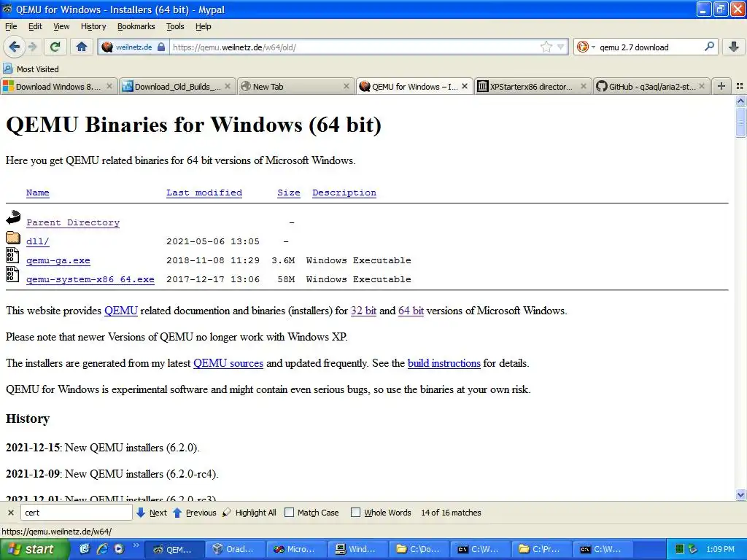Viewport: 747px width, 560px height.
Task: Click the binary file icon beside qemu-ga.exe
Action: [x=12, y=255]
